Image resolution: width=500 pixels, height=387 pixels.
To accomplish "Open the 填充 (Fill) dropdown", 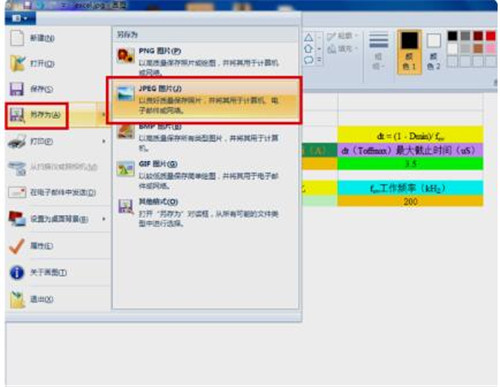I will (x=342, y=49).
